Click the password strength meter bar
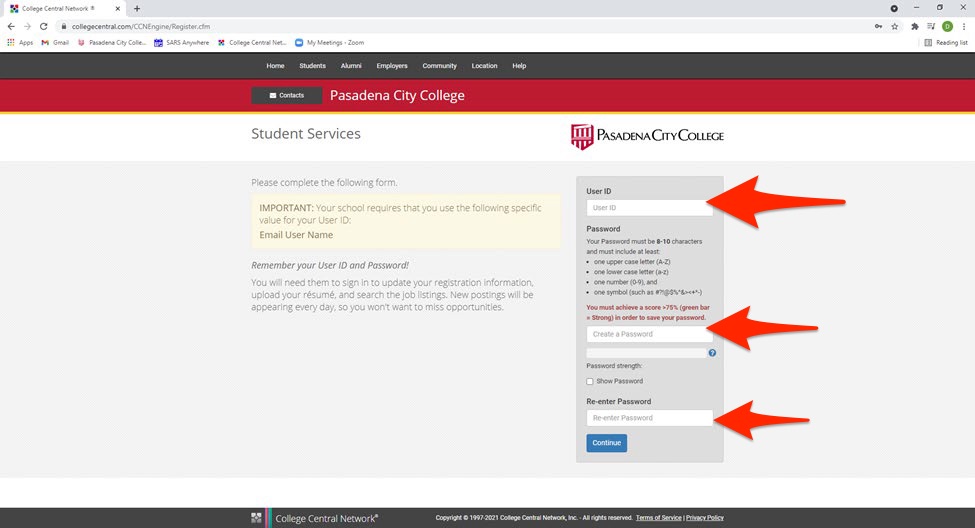Viewport: 975px width, 528px height. [646, 353]
